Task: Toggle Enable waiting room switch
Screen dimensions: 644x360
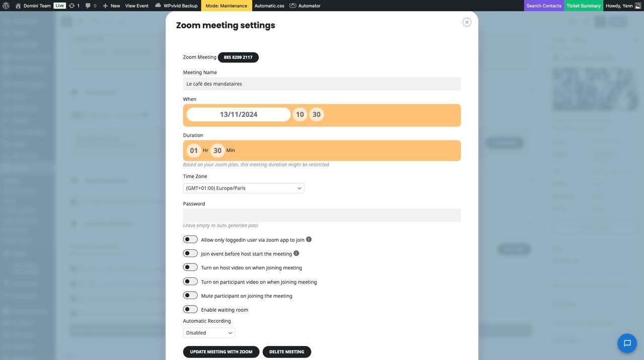Action: click(190, 309)
